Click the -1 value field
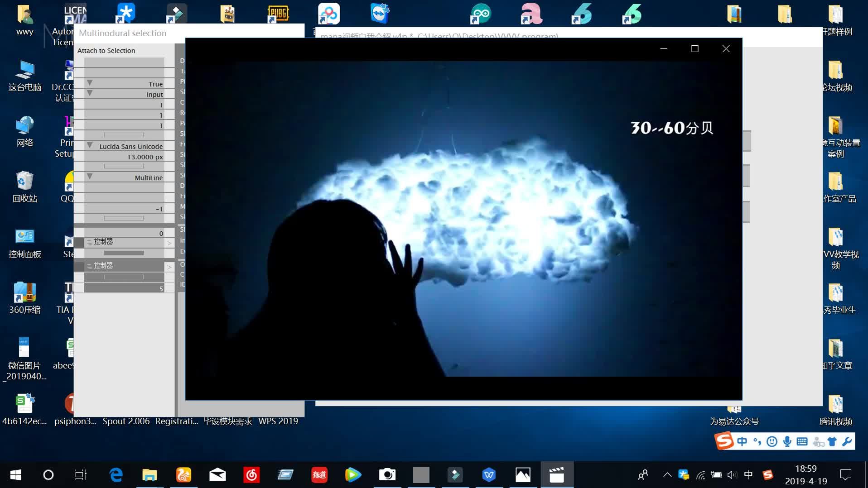This screenshot has width=868, height=488. click(124, 209)
